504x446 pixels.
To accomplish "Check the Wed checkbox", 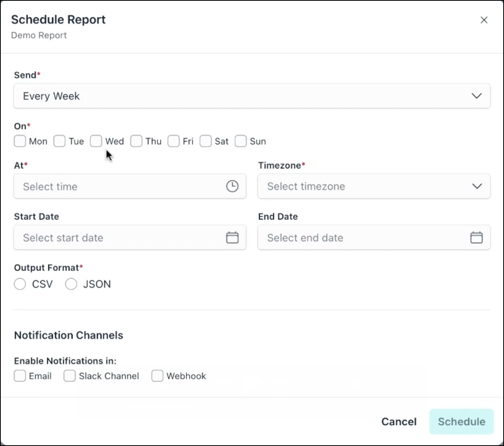I will [96, 141].
